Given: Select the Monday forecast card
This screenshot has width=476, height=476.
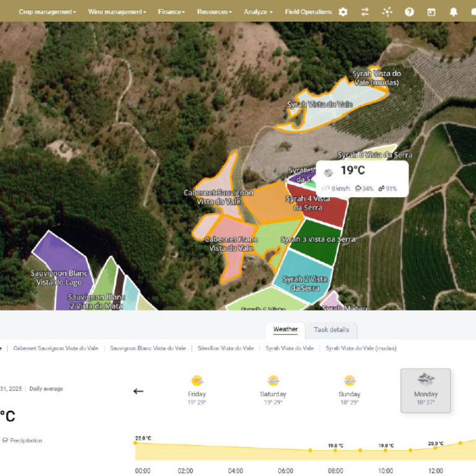Looking at the screenshot, I should coord(426,390).
